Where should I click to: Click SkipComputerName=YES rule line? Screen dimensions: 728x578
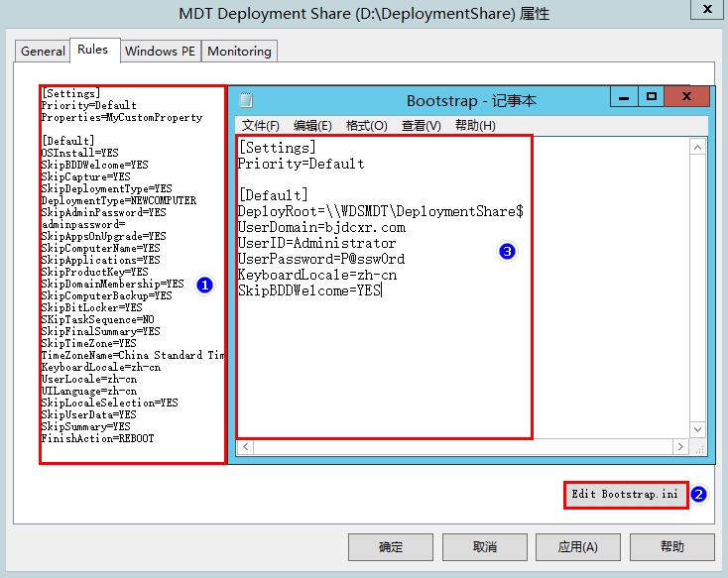(x=101, y=249)
